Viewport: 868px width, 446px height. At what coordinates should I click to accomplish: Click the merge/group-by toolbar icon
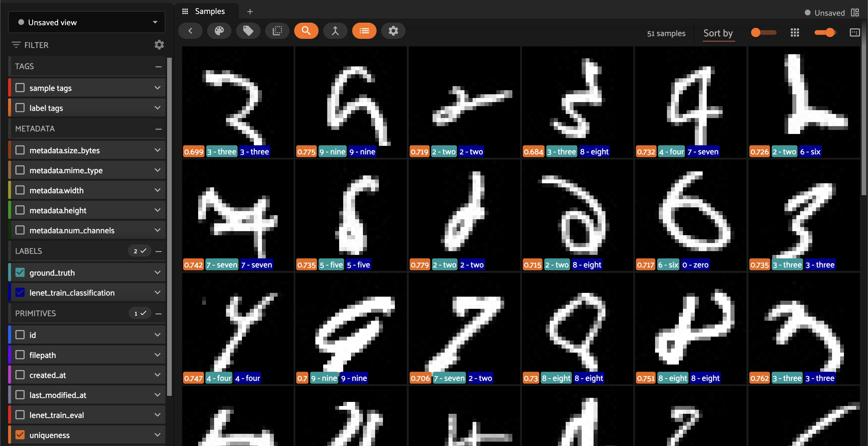335,31
